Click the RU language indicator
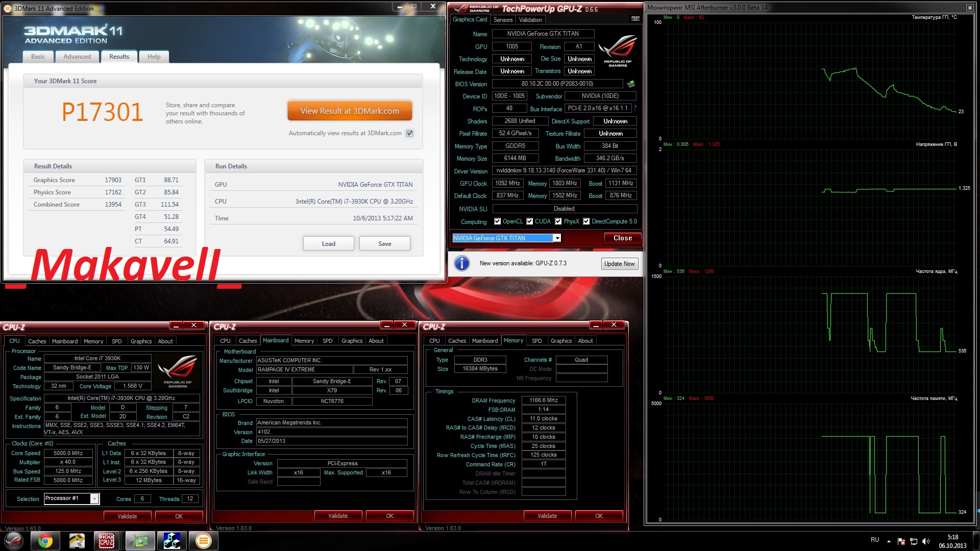This screenshot has width=980, height=551. click(x=875, y=540)
